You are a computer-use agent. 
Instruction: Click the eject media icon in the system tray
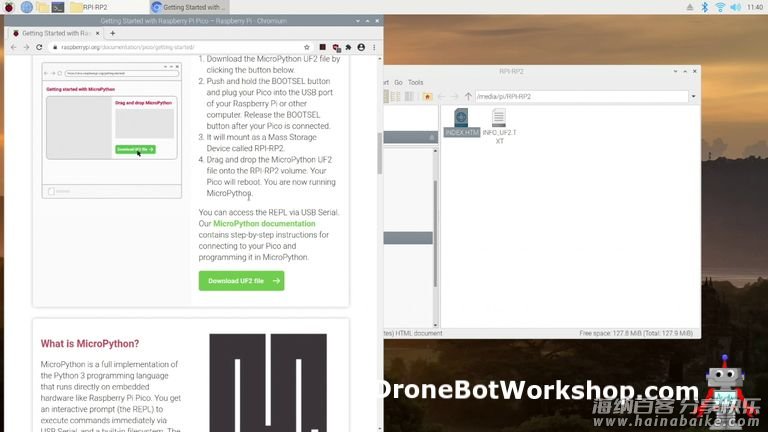pos(689,7)
